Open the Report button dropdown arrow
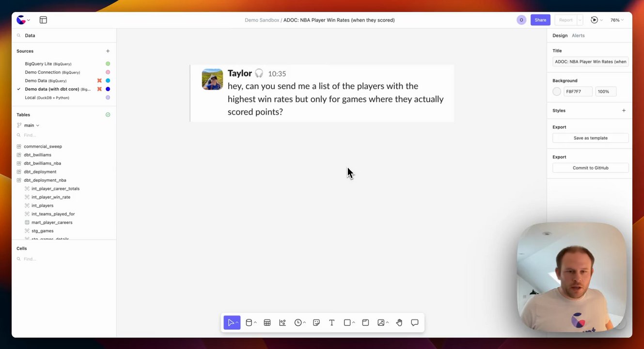 coord(580,20)
